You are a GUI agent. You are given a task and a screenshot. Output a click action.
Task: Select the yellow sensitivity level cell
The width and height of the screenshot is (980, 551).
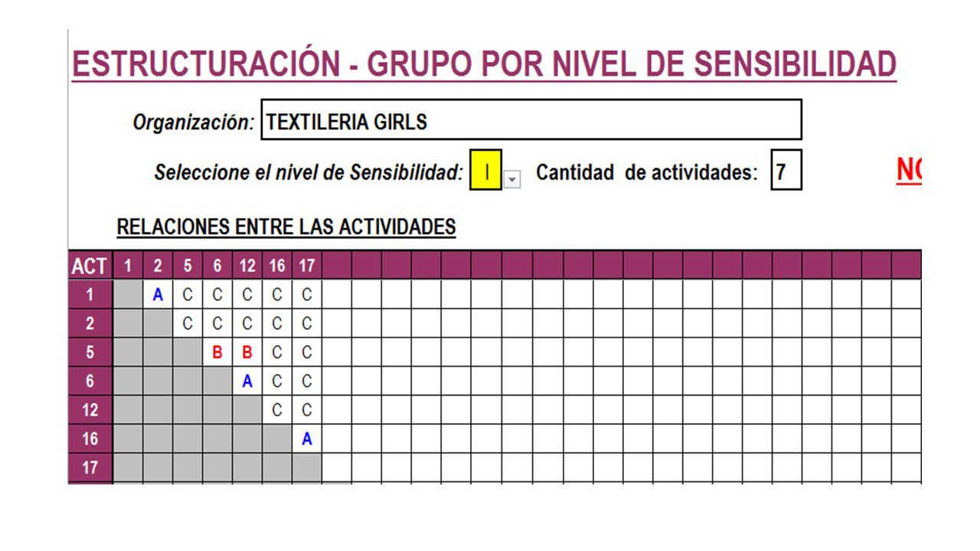[486, 171]
